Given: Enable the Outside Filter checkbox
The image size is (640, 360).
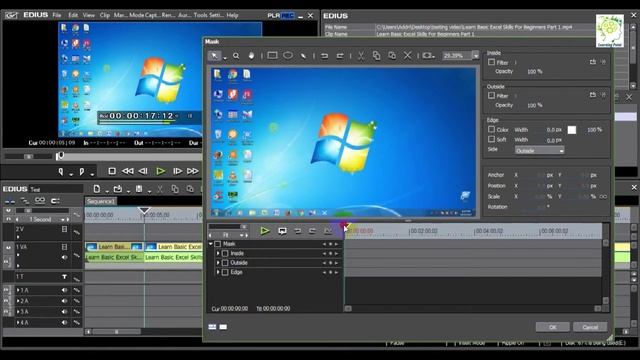Looking at the screenshot, I should pyautogui.click(x=491, y=96).
